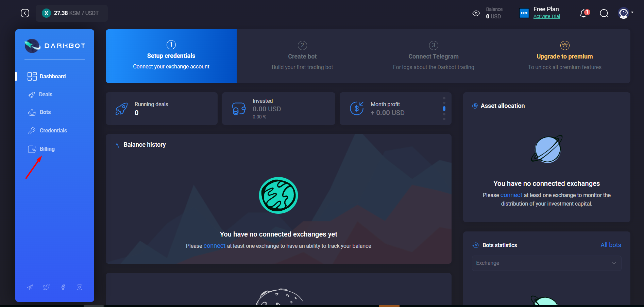
Task: Switch to the Create bot step
Action: click(302, 56)
